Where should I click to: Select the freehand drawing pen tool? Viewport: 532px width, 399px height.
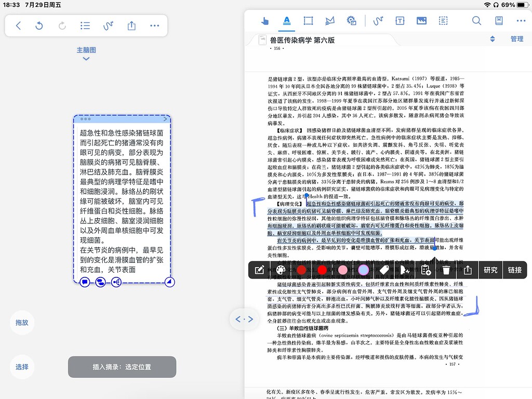pyautogui.click(x=378, y=21)
